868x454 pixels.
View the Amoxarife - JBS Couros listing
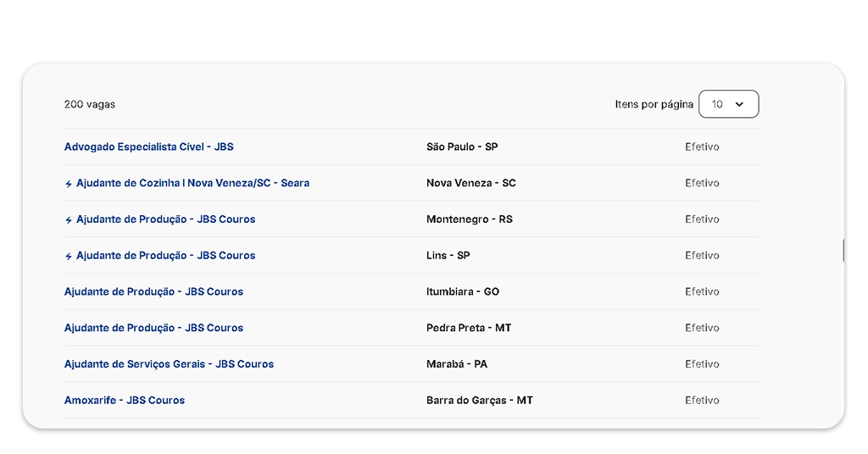coord(125,401)
